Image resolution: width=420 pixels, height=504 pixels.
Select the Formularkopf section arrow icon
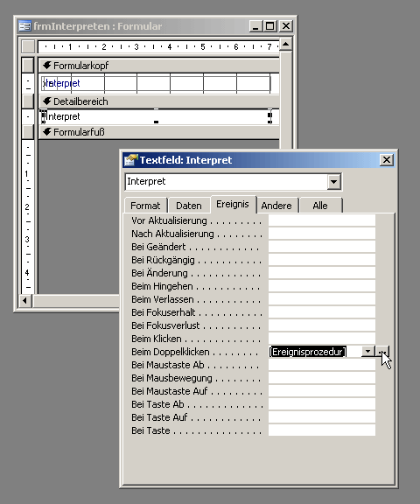click(47, 66)
